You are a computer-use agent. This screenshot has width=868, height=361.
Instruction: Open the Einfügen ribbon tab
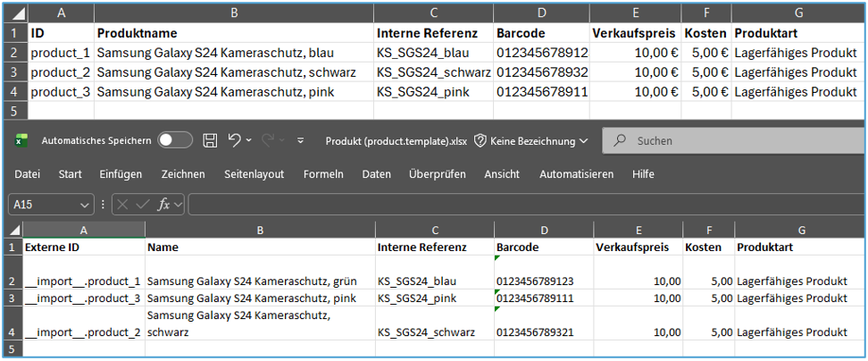pos(121,174)
